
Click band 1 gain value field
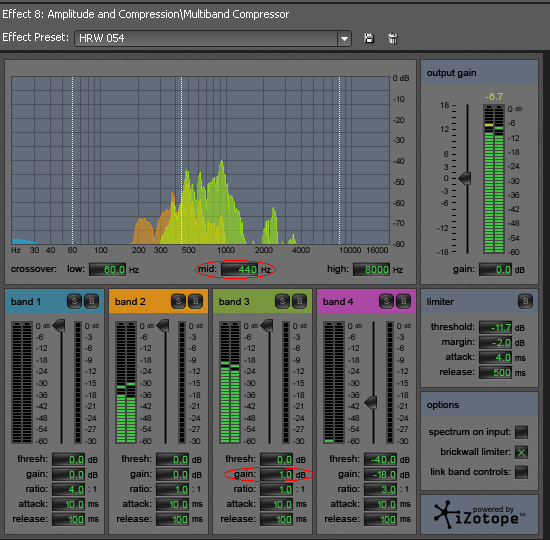click(69, 474)
